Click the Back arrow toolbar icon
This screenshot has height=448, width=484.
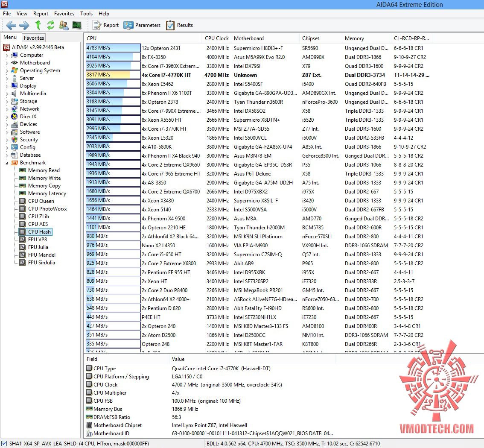pos(11,25)
